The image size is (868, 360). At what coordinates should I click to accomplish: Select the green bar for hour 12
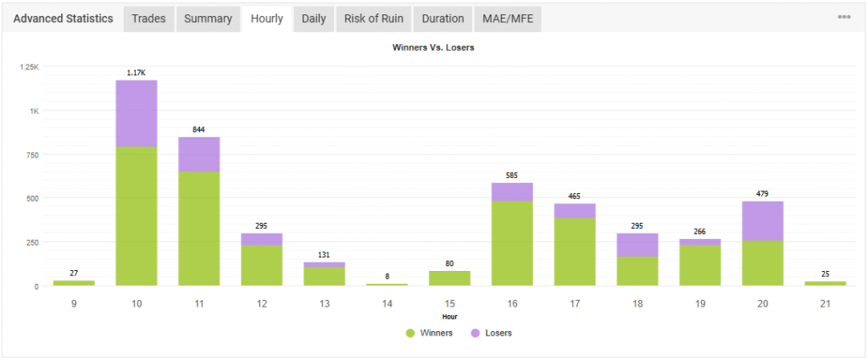pyautogui.click(x=262, y=265)
